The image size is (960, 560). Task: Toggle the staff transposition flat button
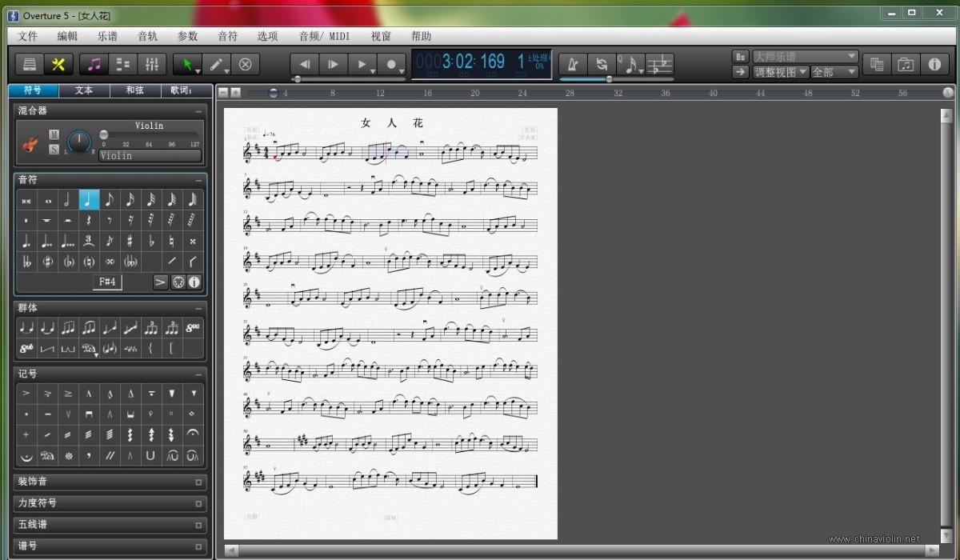click(660, 65)
